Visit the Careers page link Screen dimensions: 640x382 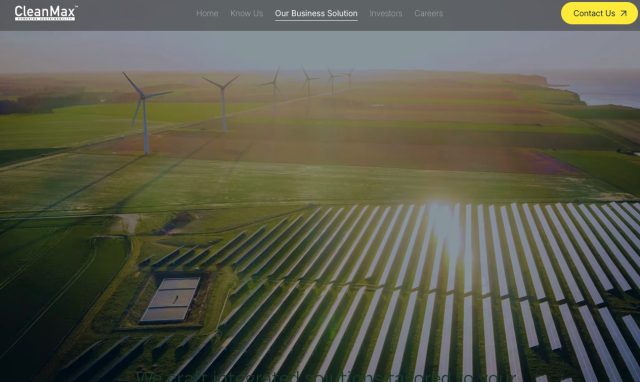428,13
